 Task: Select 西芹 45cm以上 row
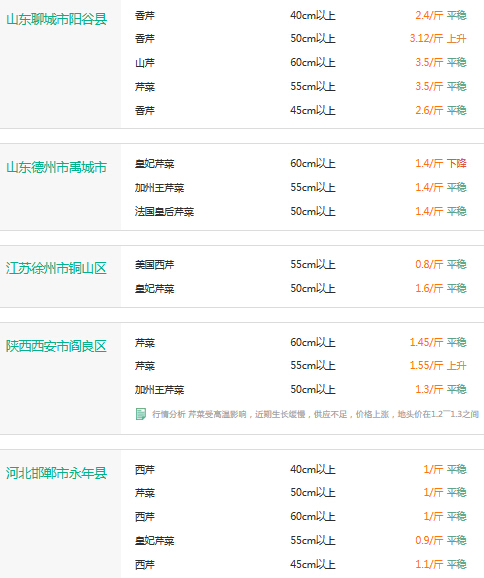coord(300,564)
